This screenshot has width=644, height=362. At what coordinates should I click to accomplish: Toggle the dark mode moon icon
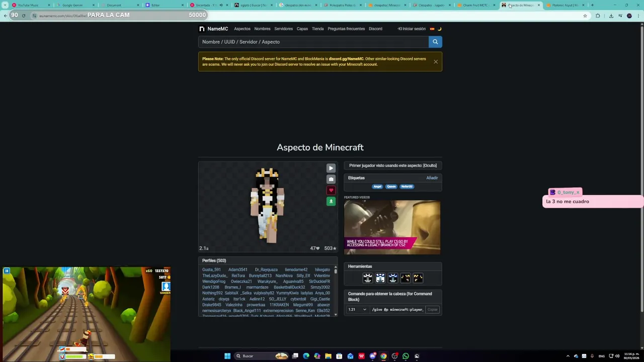(x=439, y=29)
